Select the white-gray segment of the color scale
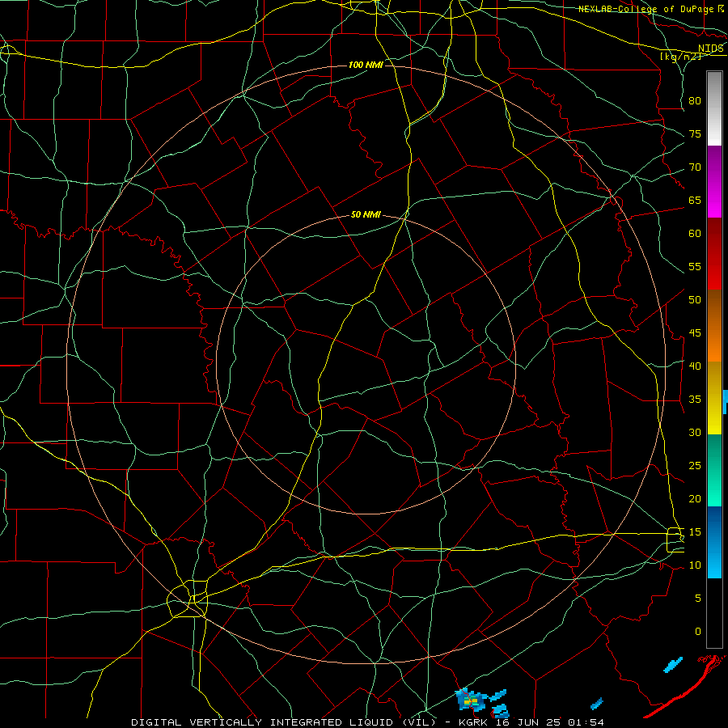Image resolution: width=728 pixels, height=728 pixels. (714, 108)
